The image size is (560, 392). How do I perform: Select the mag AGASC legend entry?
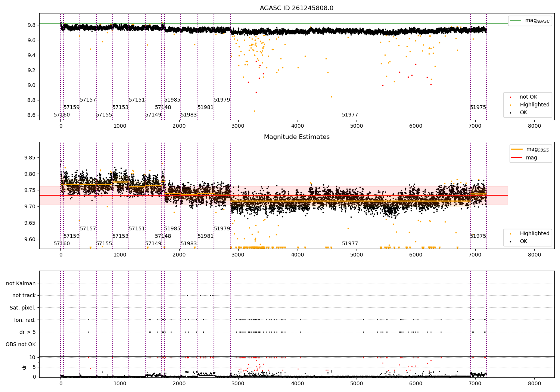coord(530,21)
